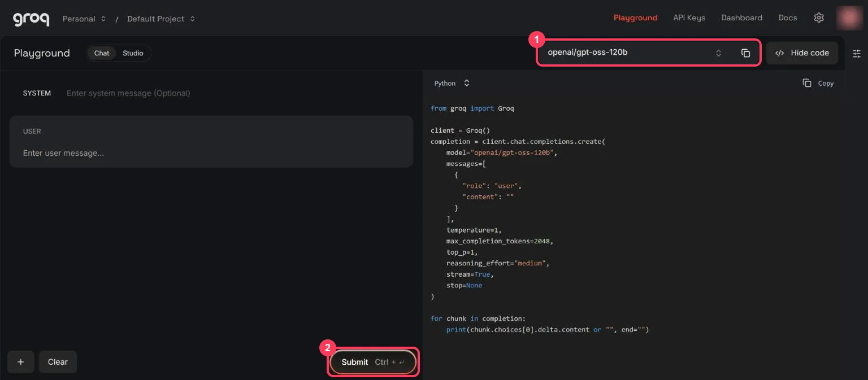The width and height of the screenshot is (868, 380).
Task: Copy the model ID with copy icon
Action: pos(745,53)
